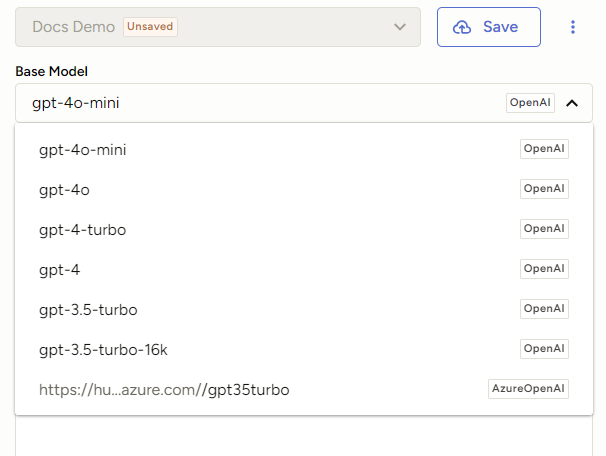Select the Azure gpt35turbo endpoint option
606x456 pixels.
(x=304, y=389)
